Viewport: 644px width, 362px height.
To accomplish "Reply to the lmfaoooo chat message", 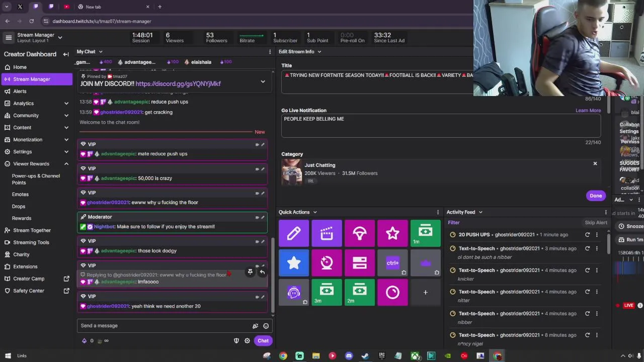I will tap(262, 272).
